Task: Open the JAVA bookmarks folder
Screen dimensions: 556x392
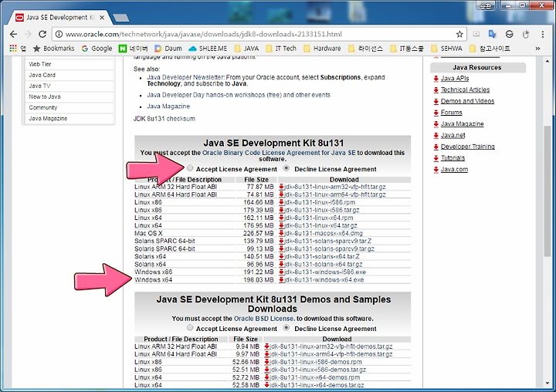Action: 246,49
